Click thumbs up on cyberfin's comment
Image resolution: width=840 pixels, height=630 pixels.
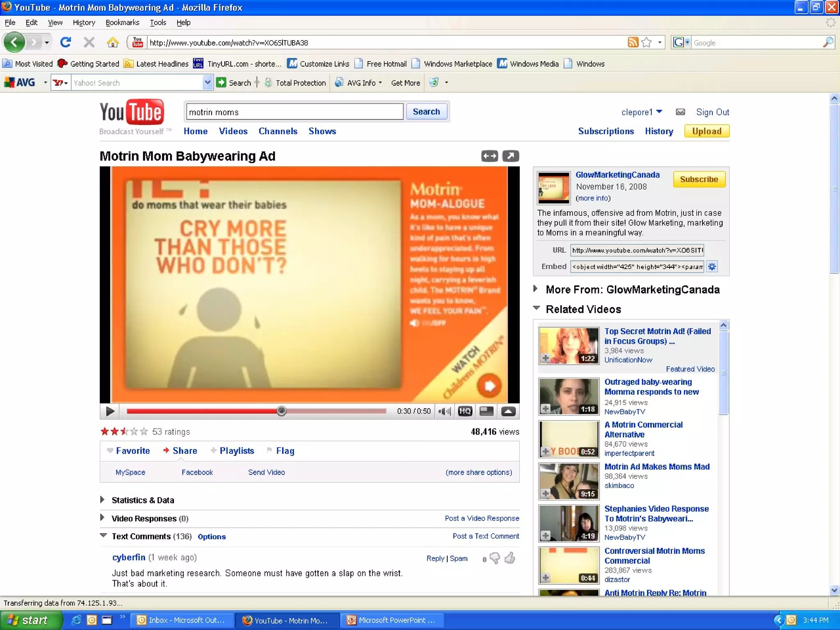click(x=510, y=558)
